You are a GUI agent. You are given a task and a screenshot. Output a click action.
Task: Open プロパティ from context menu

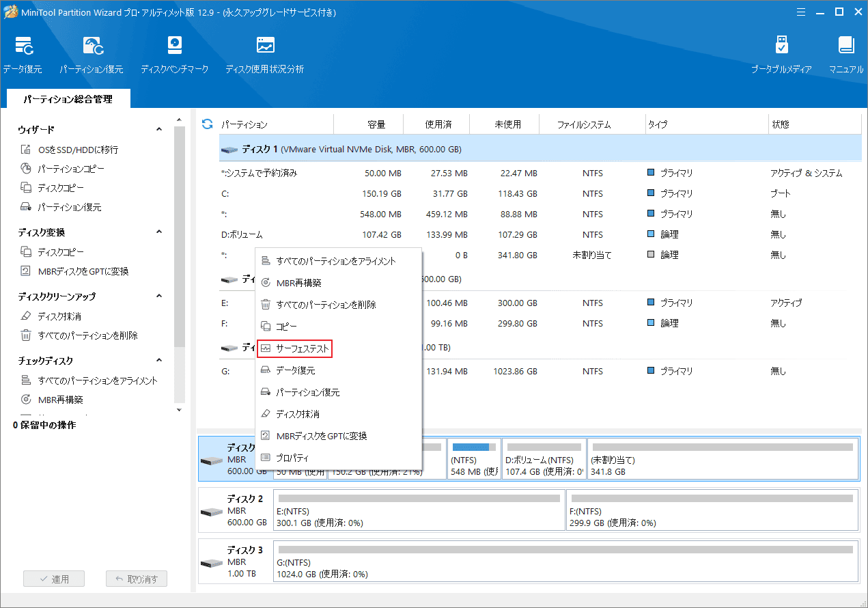click(338, 458)
